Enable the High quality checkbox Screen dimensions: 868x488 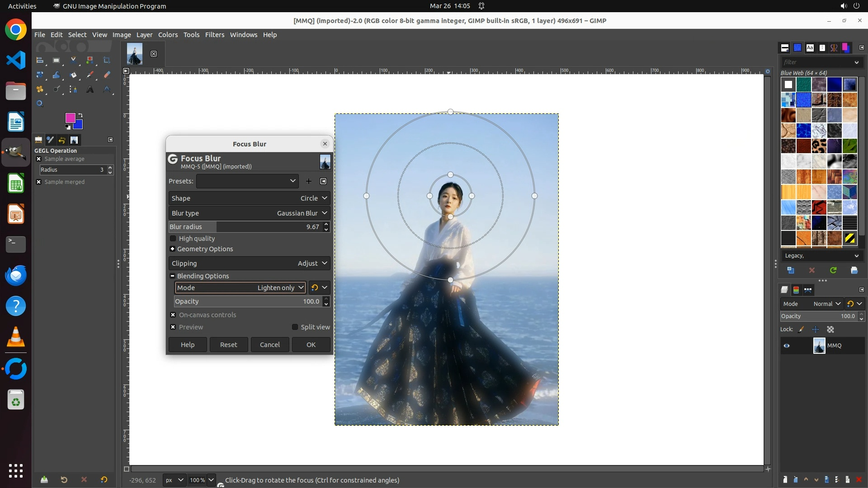pos(173,239)
